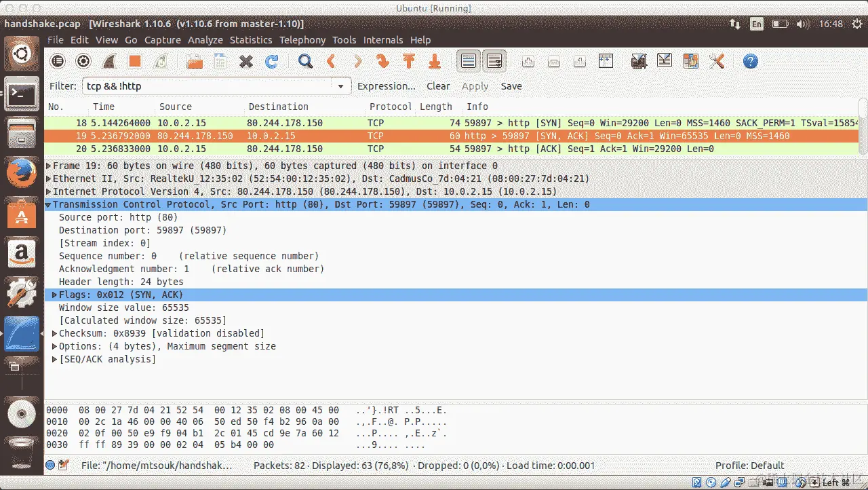The image size is (868, 490).
Task: Open the capture interfaces list
Action: pyautogui.click(x=58, y=62)
